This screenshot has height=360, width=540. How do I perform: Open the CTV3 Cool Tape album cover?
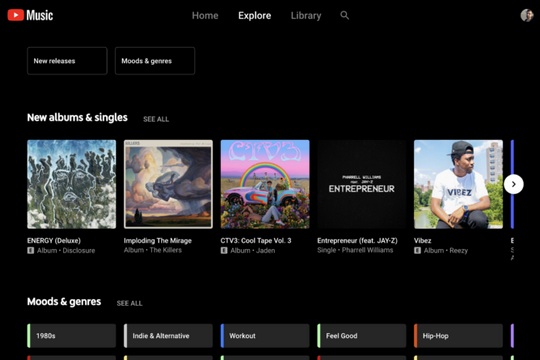[x=265, y=184]
